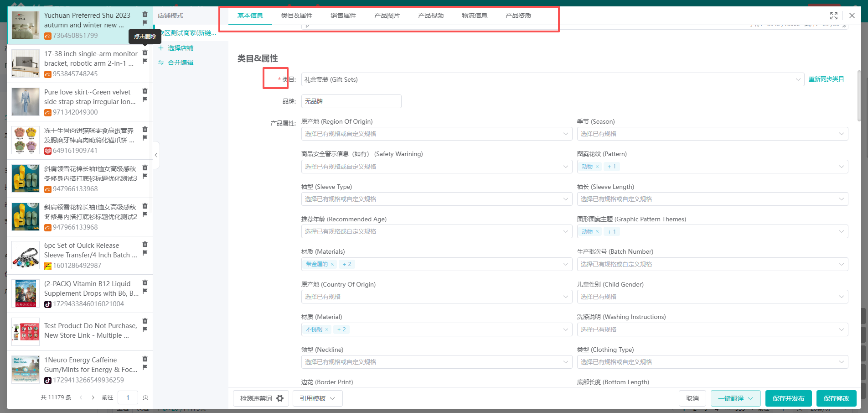Delete the Pure love skirt product
Screen dimensions: 868x413
[145, 91]
